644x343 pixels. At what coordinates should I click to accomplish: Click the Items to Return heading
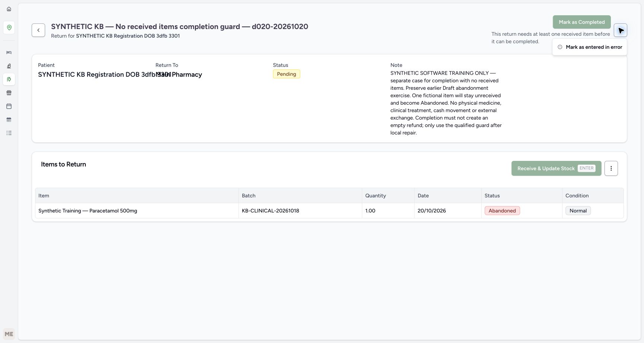coord(63,164)
